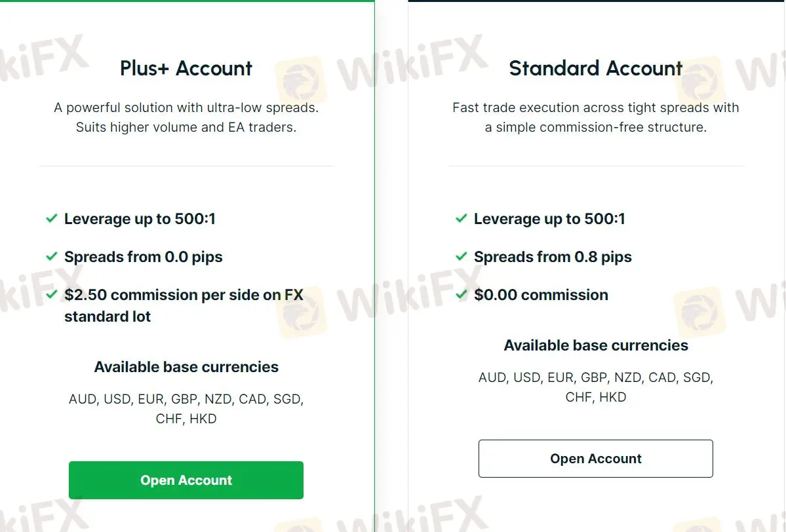Click Available base currencies under Standard Account
Viewport: 786px width, 532px height.
pos(595,345)
